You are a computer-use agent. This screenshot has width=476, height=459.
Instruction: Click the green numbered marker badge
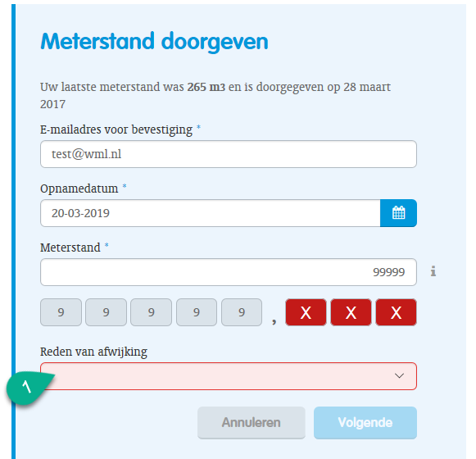tap(28, 388)
